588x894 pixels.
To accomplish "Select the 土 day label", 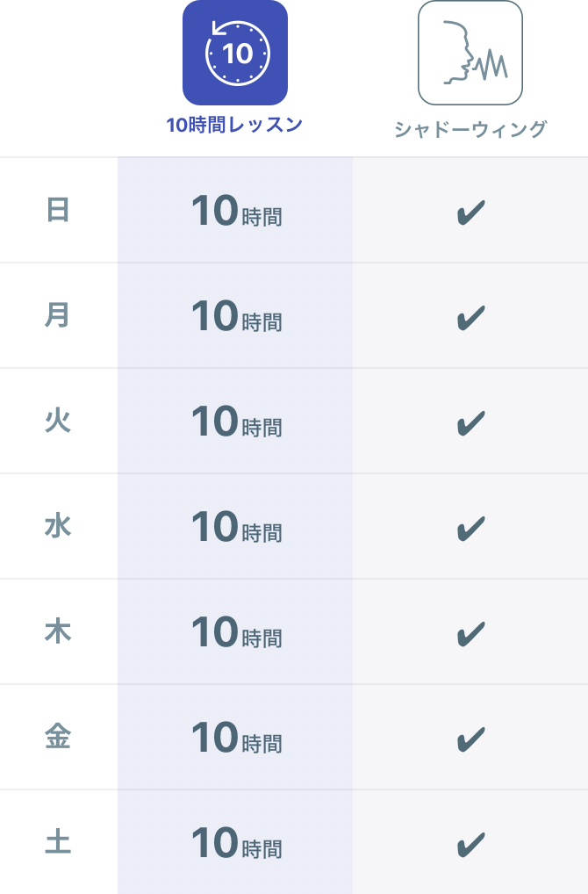I will pos(58,843).
